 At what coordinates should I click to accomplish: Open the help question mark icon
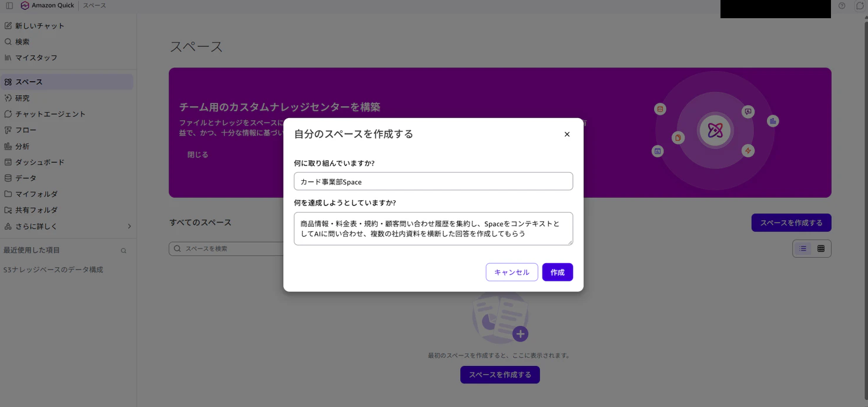pyautogui.click(x=842, y=5)
